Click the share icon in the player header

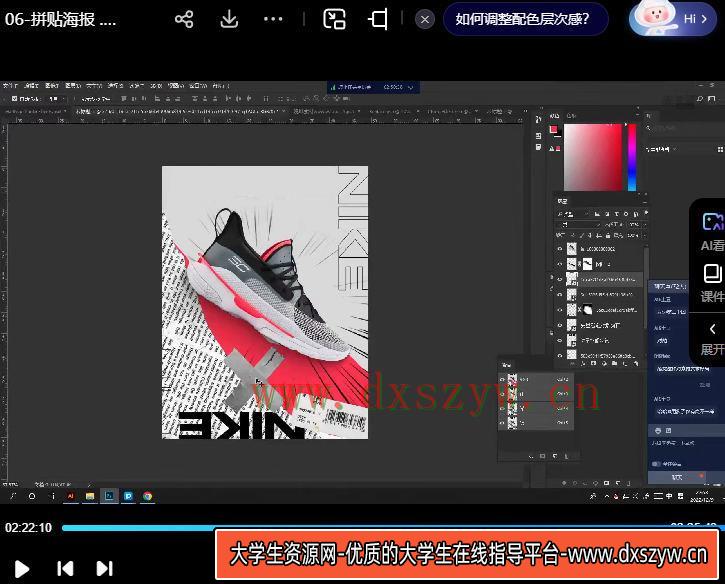tap(184, 19)
